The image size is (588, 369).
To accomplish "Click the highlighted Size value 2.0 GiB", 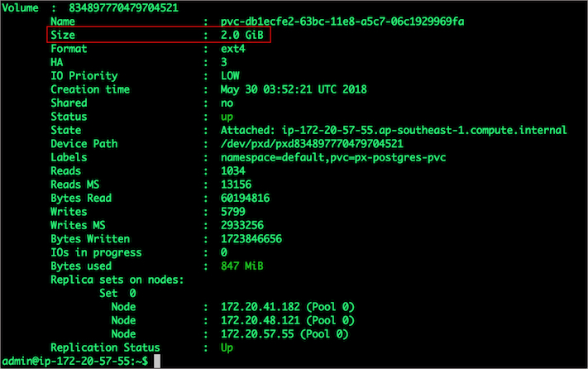I will click(245, 35).
